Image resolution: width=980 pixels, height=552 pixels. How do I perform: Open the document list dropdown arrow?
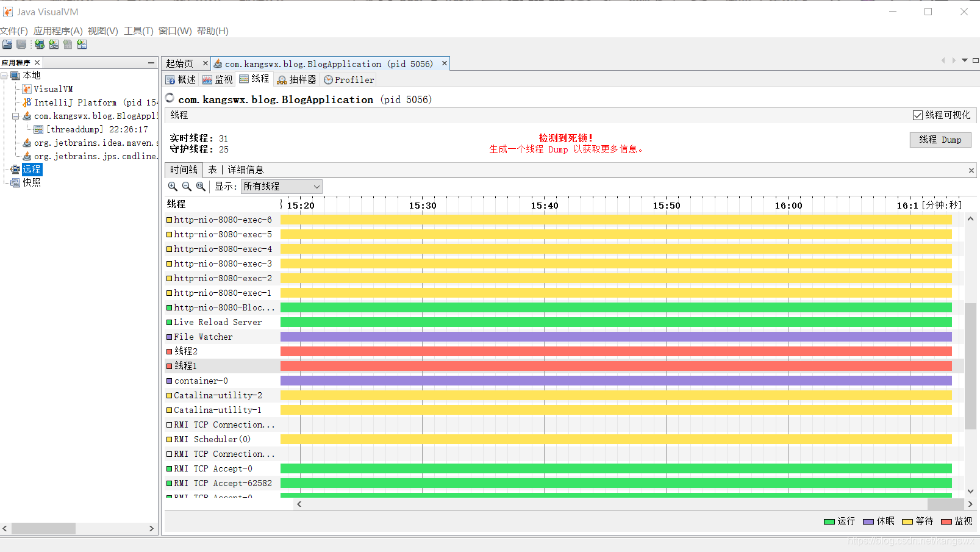tap(965, 60)
